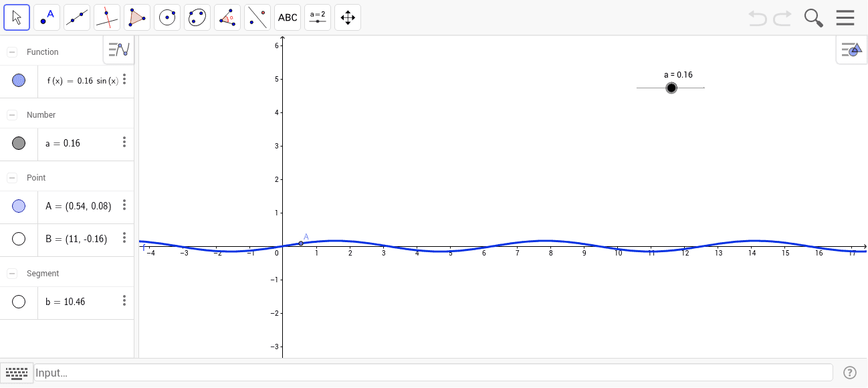This screenshot has height=388, width=868.
Task: Click the Text ABC tool button
Action: coord(288,17)
